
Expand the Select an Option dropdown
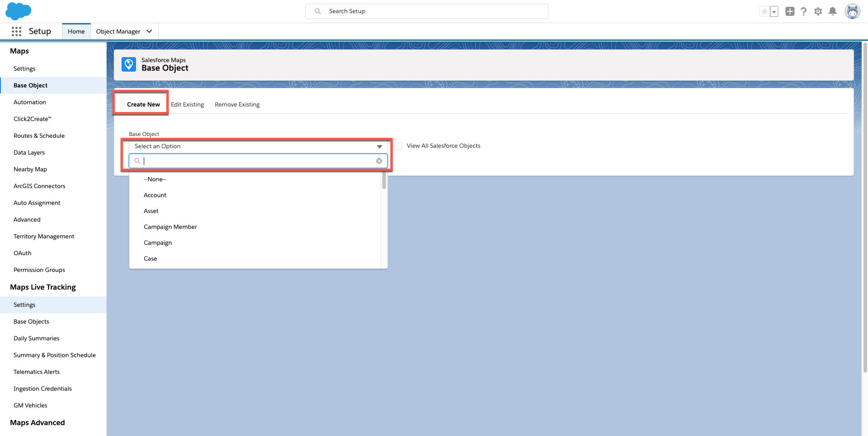point(258,146)
